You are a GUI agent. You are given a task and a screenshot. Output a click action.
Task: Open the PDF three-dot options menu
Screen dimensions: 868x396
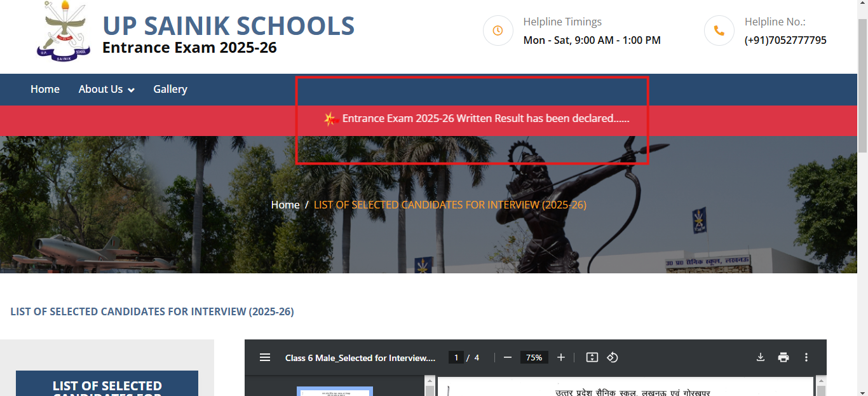806,357
